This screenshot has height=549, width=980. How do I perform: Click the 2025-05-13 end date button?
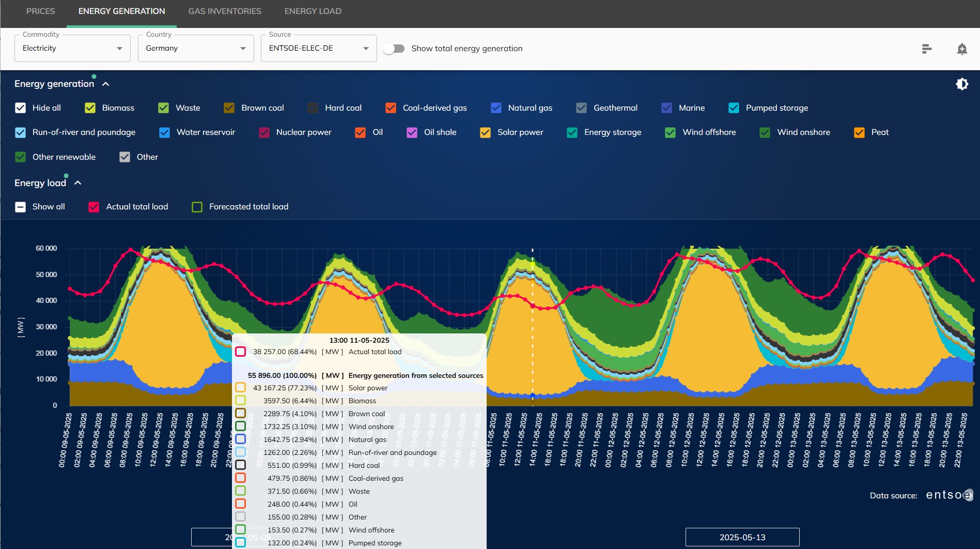click(742, 537)
